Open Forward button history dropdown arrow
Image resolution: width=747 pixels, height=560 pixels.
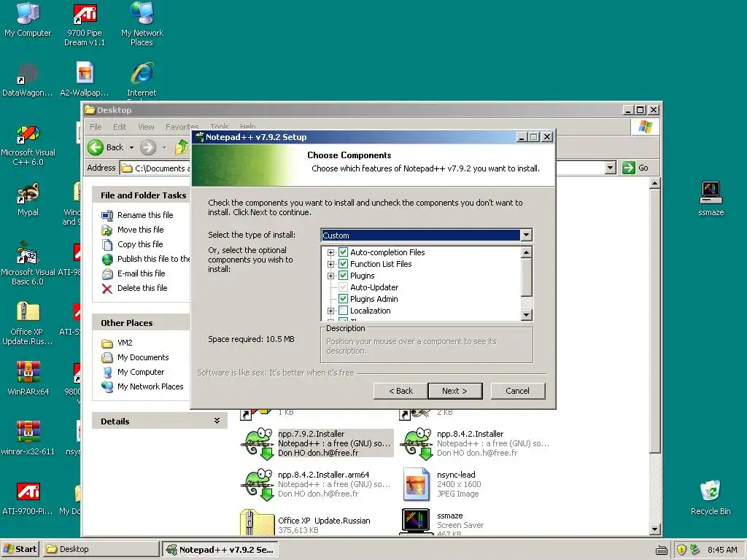click(164, 147)
